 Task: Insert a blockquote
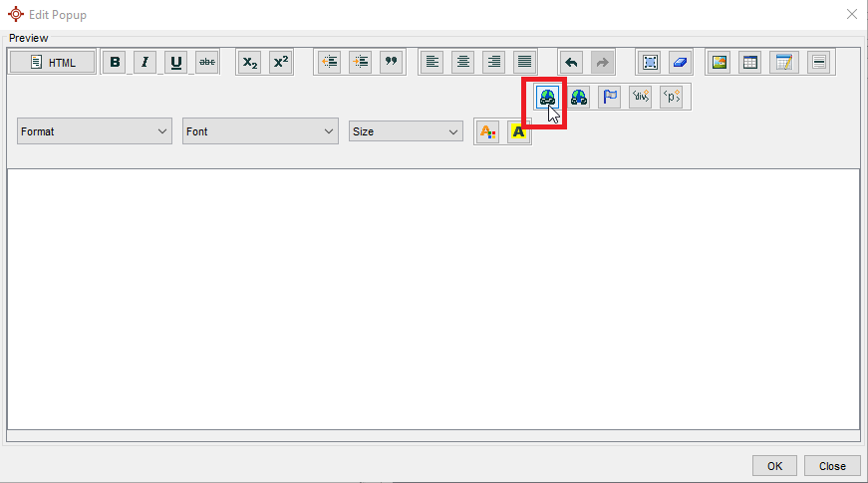point(391,62)
